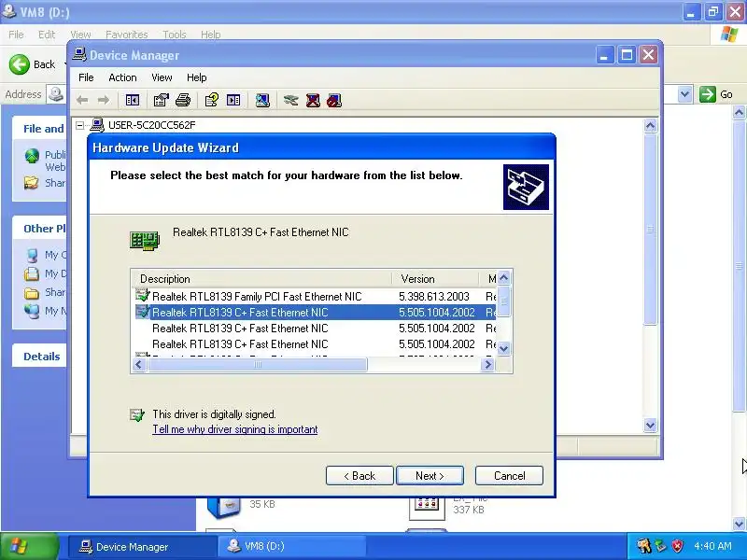The height and width of the screenshot is (560, 747).
Task: Click the globe Publish icon in File tasks
Action: 32,156
